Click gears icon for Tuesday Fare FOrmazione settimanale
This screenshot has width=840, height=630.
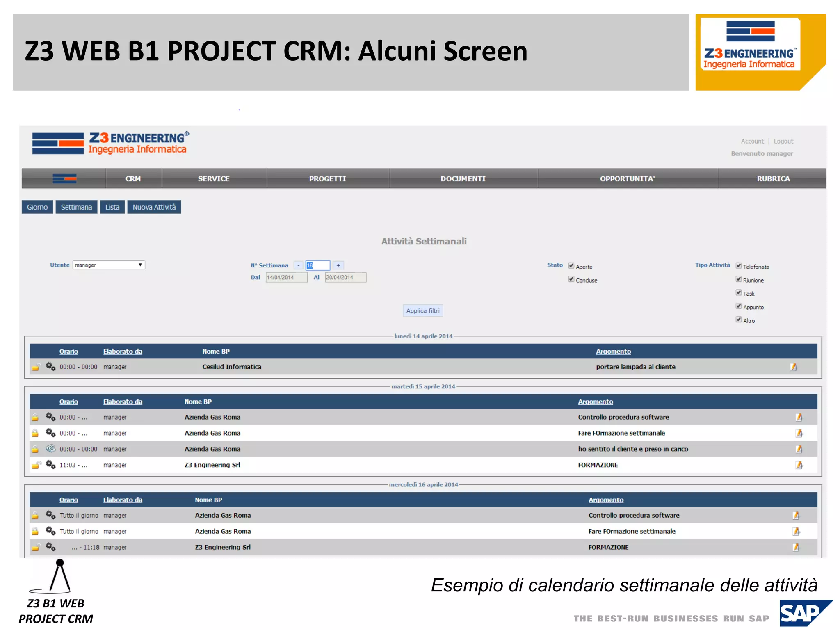point(50,433)
